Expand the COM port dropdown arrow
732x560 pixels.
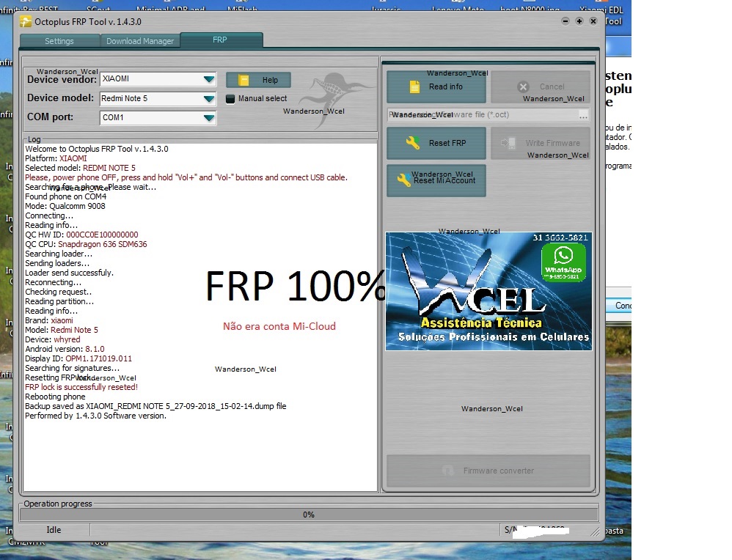coord(209,117)
